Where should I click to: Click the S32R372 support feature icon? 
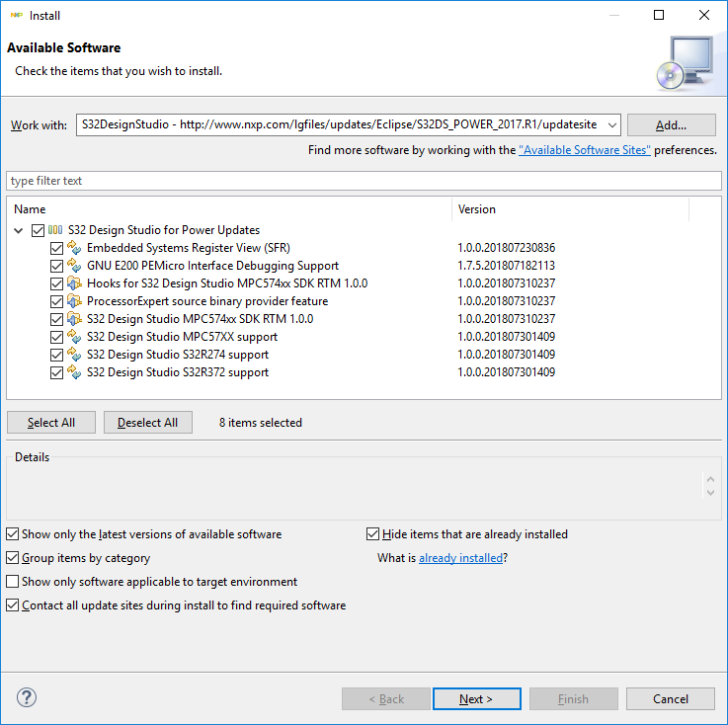tap(74, 372)
